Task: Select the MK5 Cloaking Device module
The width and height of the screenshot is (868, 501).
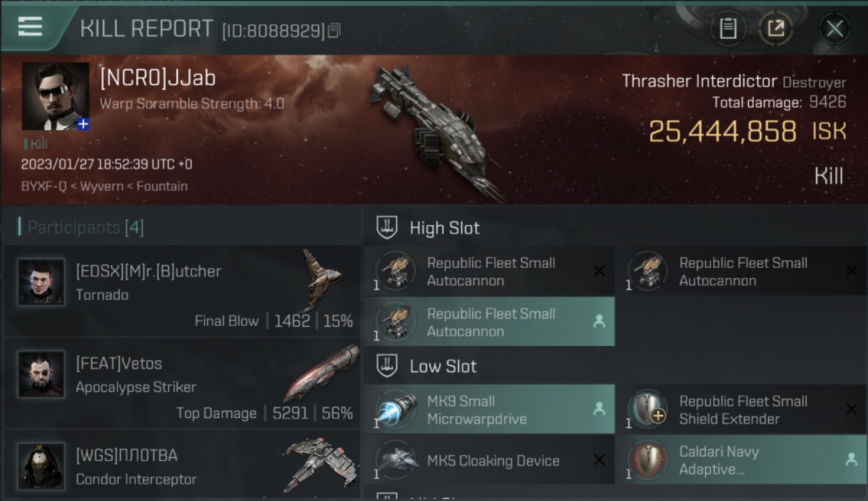Action: (489, 460)
